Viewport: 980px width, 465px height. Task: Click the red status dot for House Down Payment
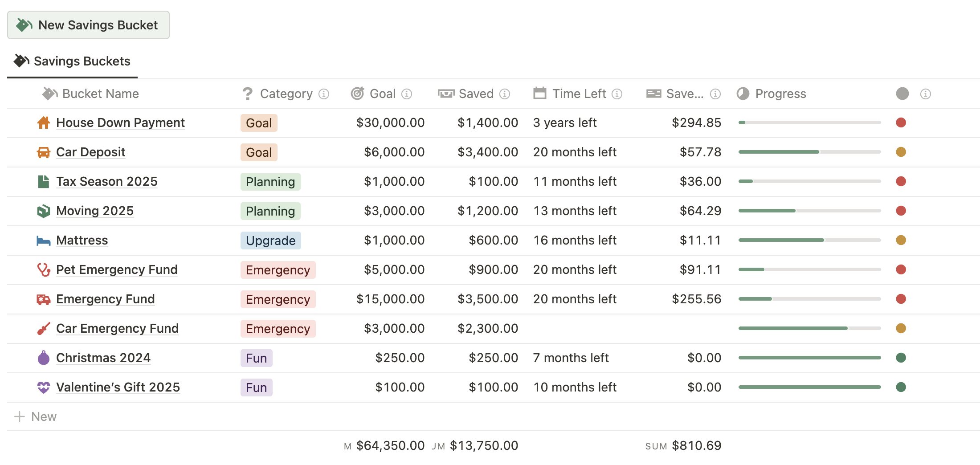(x=902, y=122)
